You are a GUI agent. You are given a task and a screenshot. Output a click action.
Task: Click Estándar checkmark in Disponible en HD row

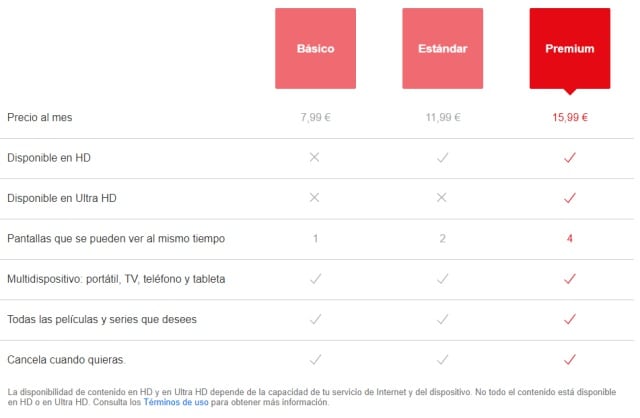coord(443,158)
